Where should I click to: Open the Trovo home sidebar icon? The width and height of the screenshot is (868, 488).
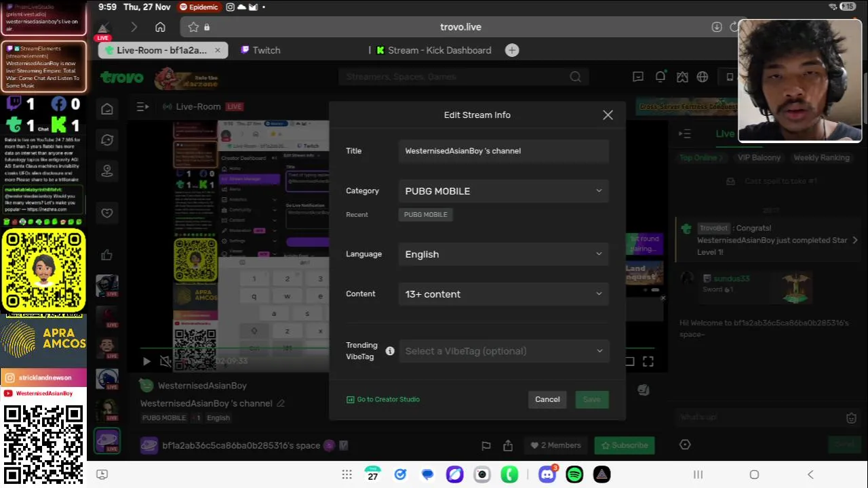[x=107, y=109]
